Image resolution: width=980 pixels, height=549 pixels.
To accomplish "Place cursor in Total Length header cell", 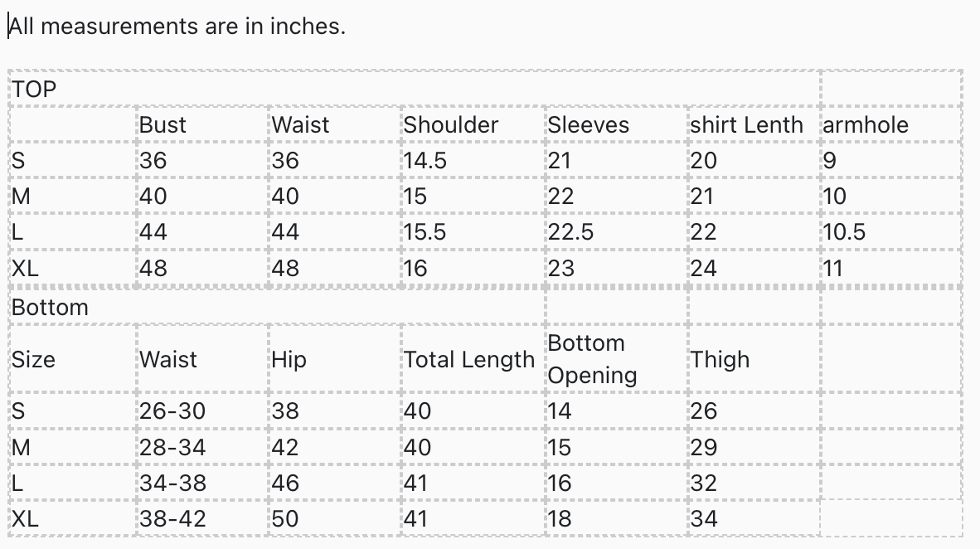I will click(468, 360).
